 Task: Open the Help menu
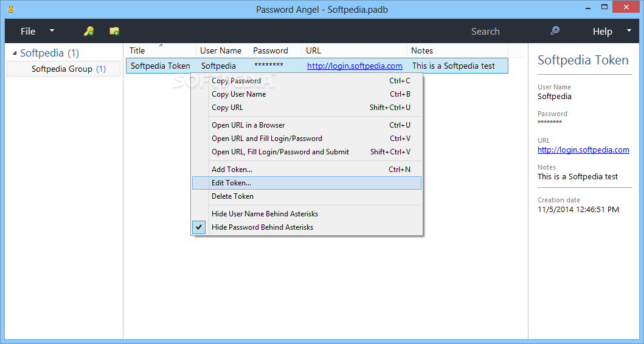click(x=602, y=31)
